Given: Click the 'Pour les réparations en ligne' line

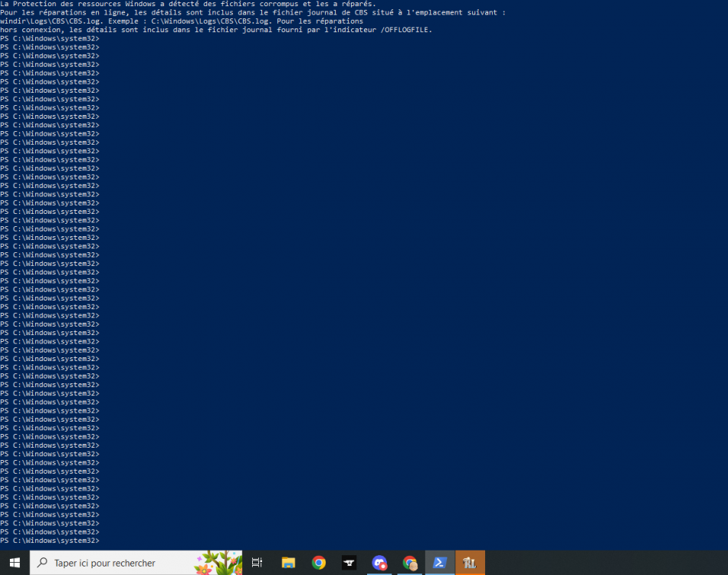Looking at the screenshot, I should 253,12.
